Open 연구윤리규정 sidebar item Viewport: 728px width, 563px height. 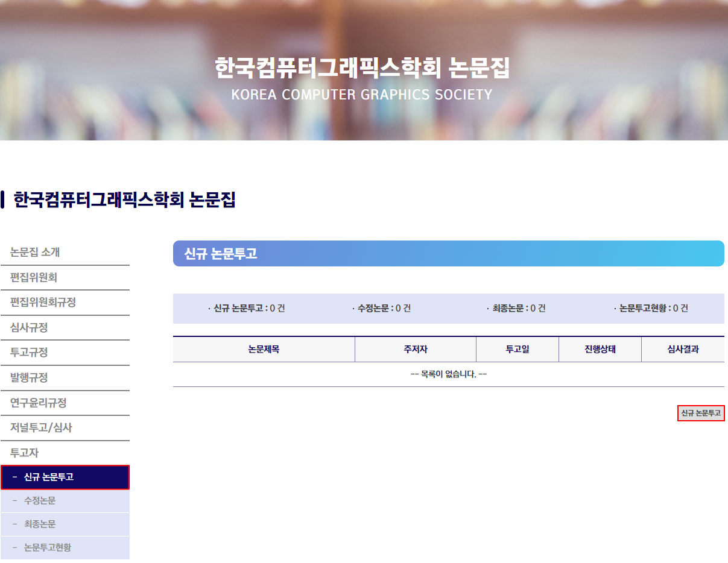point(65,403)
